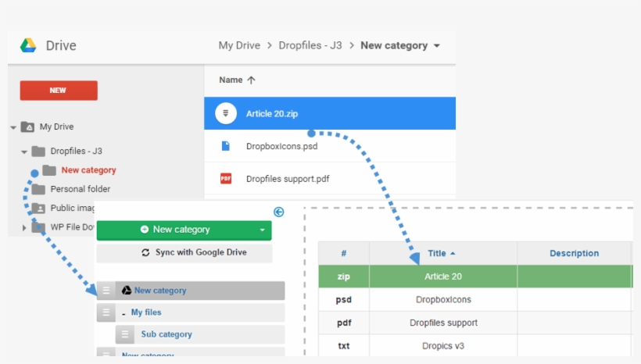Select Personal folder in Drive tree
Image resolution: width=641 pixels, height=364 pixels.
(x=80, y=189)
